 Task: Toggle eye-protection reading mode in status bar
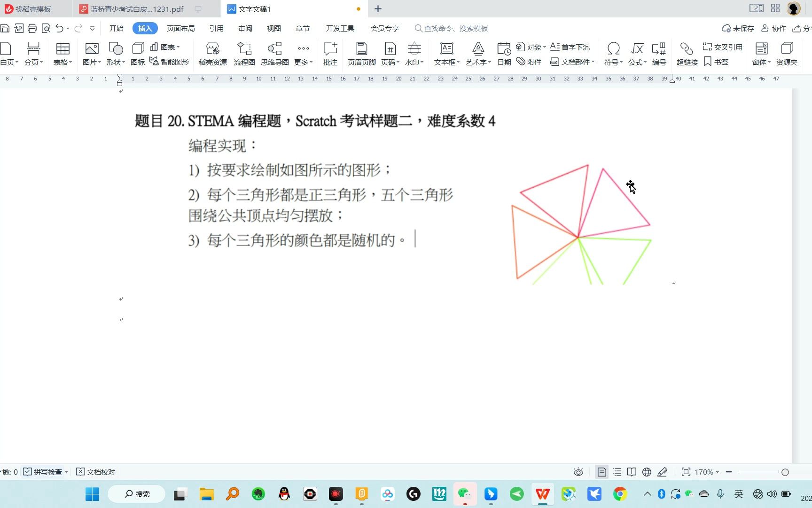pos(578,472)
